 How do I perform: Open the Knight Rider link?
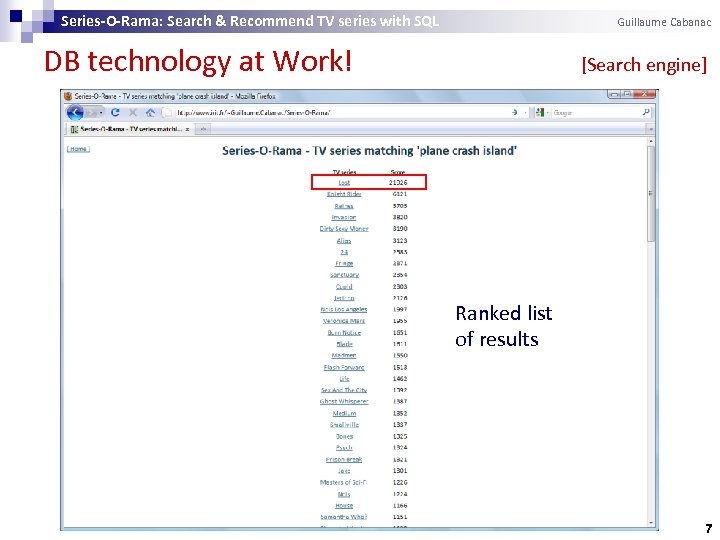click(344, 194)
